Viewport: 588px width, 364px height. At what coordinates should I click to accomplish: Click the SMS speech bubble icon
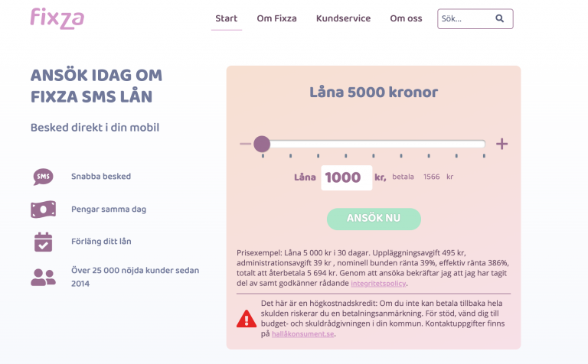click(x=44, y=177)
